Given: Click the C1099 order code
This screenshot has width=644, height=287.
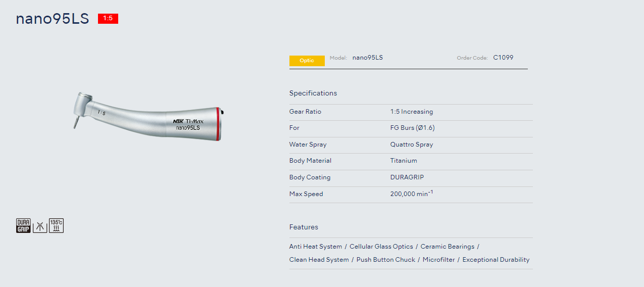Looking at the screenshot, I should [503, 58].
